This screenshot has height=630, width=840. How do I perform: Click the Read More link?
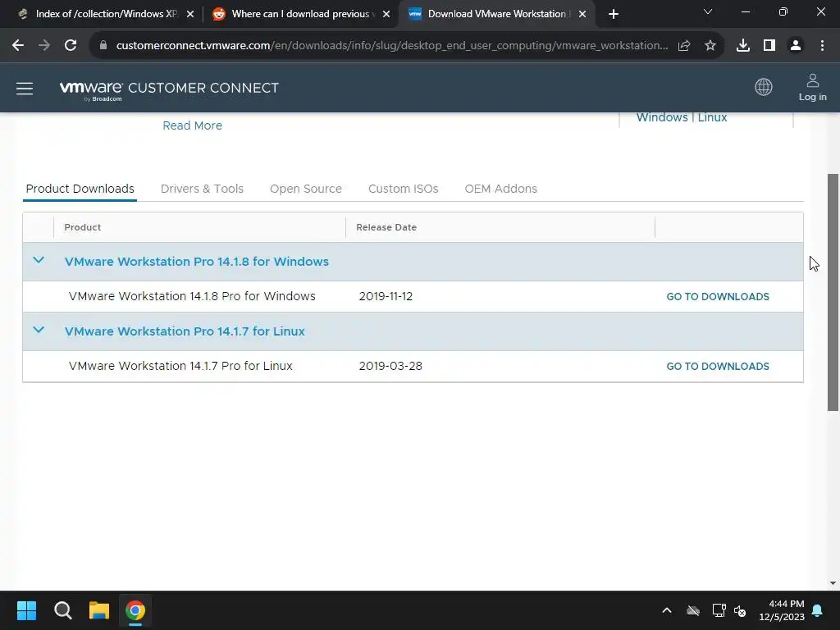click(x=192, y=126)
